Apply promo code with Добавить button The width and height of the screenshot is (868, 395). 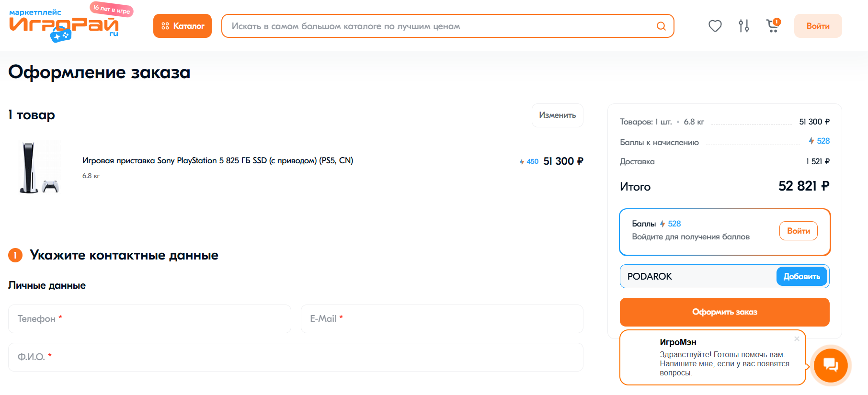[801, 277]
